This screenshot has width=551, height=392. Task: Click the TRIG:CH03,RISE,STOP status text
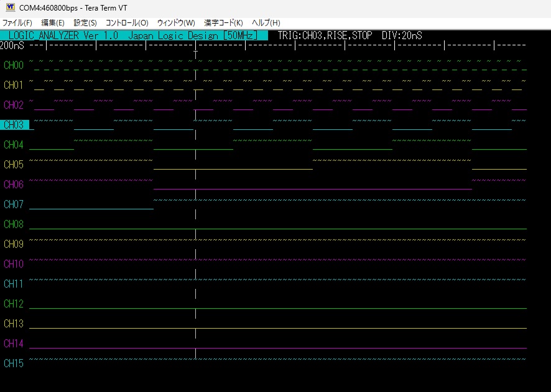325,35
